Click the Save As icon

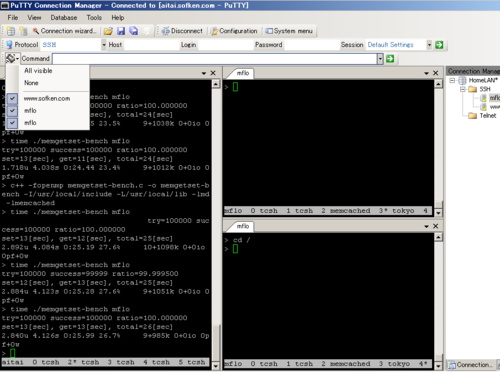134,31
